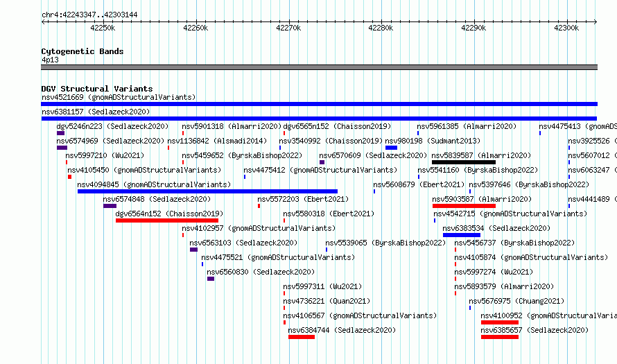Select nsv3540992 (Chaisson2019) label
617x364 pixels.
click(331, 141)
